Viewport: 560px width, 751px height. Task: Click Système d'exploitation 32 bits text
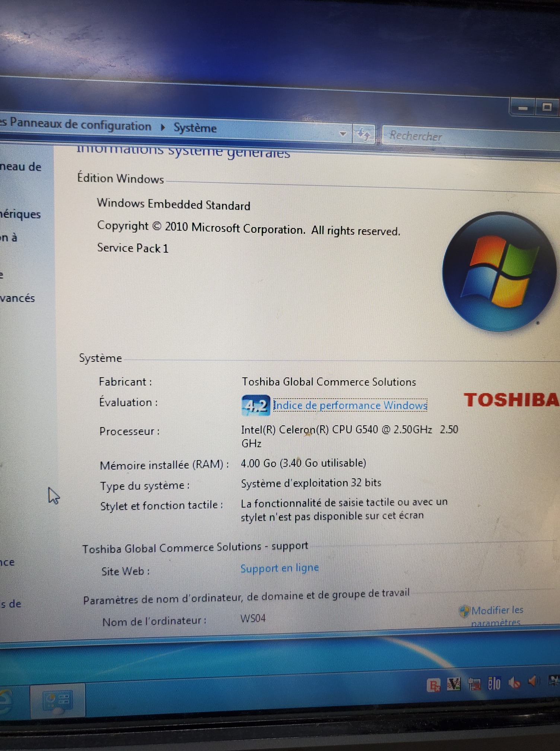[x=311, y=483]
